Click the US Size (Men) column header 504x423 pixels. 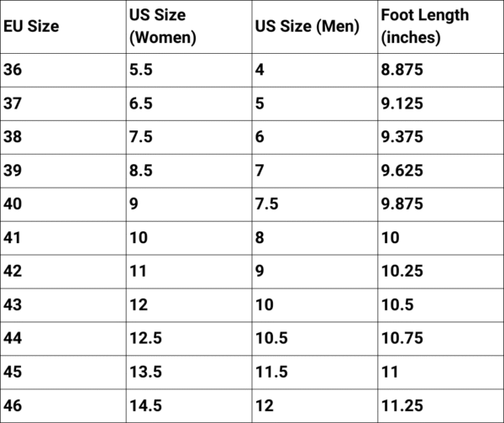(306, 27)
